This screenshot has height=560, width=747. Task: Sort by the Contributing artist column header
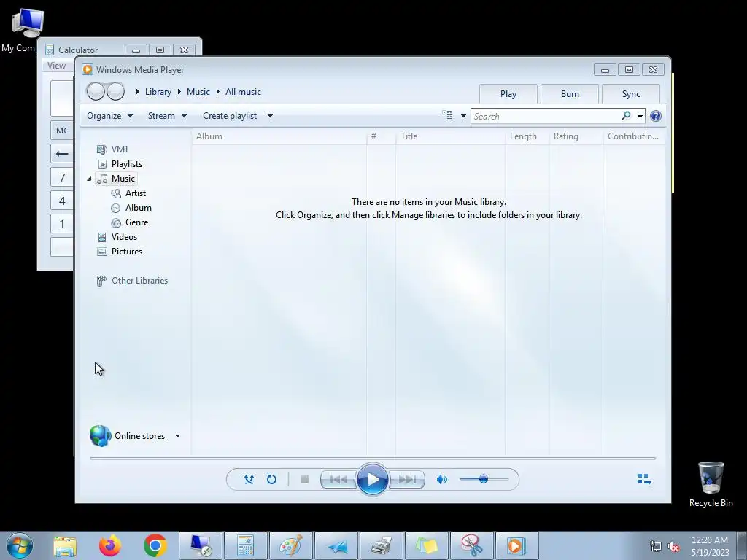point(634,136)
